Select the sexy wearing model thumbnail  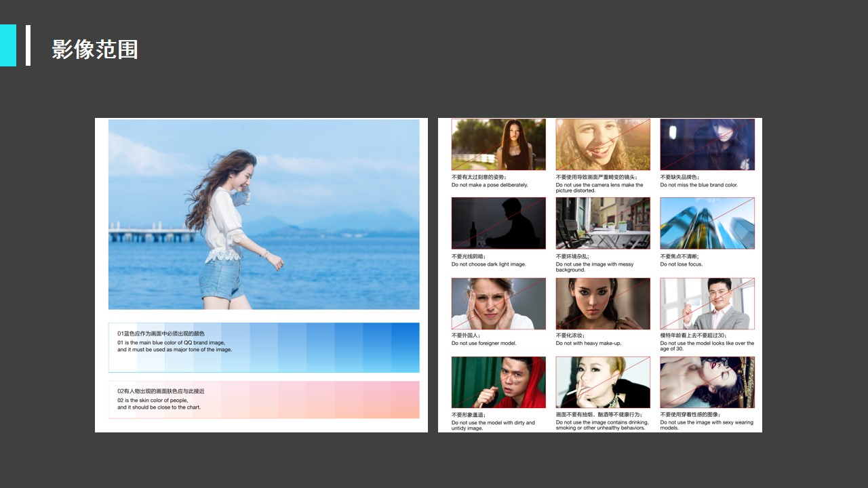coord(707,382)
